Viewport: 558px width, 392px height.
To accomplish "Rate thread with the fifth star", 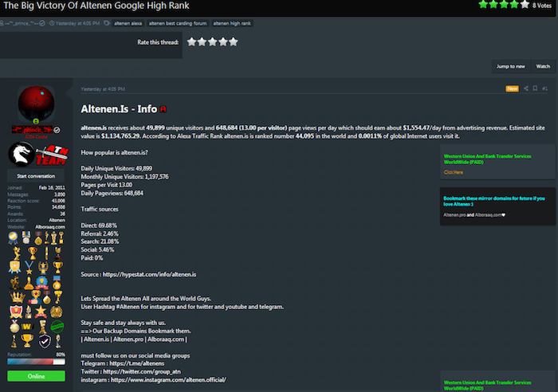I will pyautogui.click(x=234, y=42).
